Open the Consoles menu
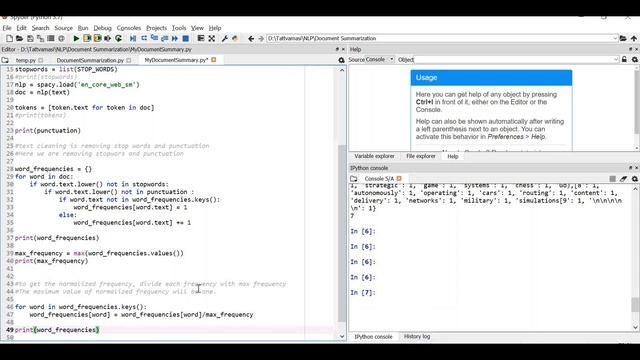The image size is (640, 360). pyautogui.click(x=129, y=28)
